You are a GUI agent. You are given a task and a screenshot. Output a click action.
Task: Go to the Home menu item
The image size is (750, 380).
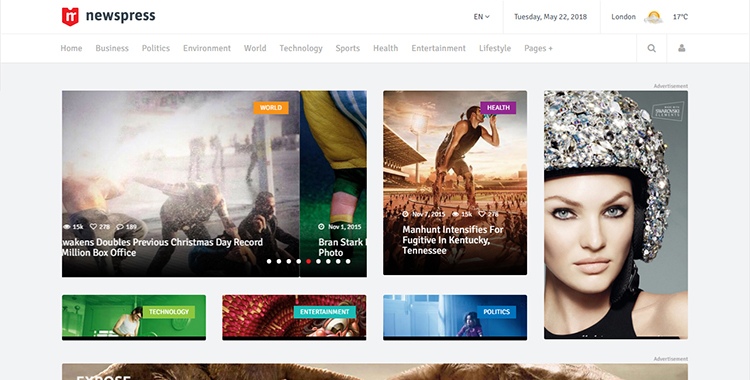tap(71, 48)
